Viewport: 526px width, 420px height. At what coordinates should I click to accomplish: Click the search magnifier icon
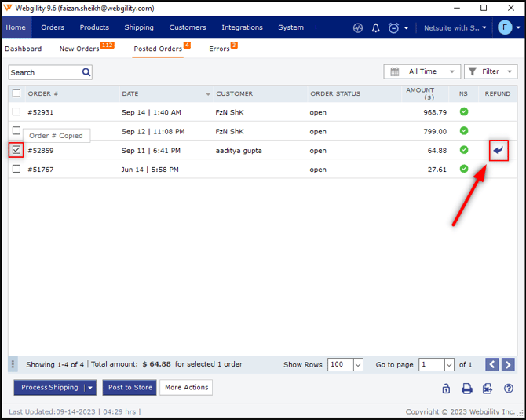pos(86,72)
